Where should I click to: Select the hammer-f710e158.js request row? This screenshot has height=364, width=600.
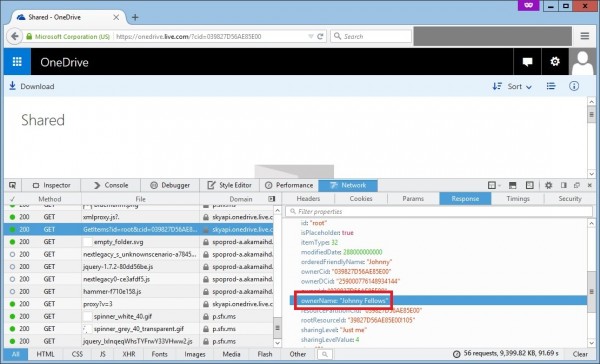click(139, 292)
